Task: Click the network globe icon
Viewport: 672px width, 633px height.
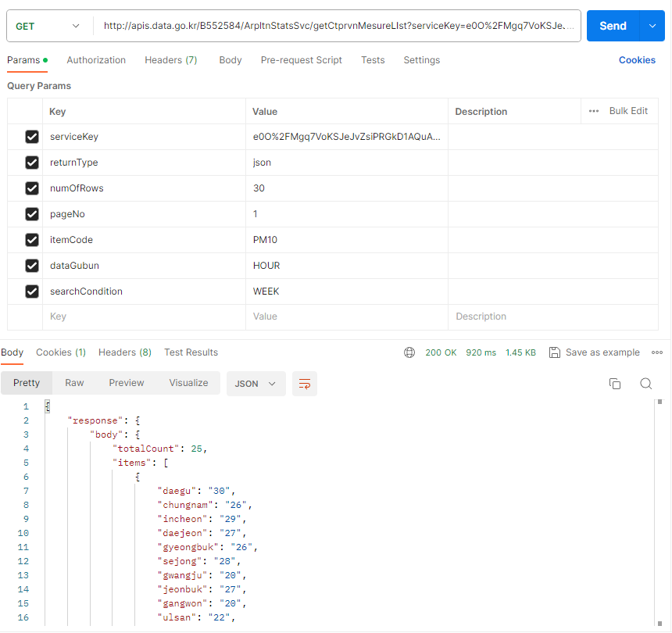Action: click(x=409, y=352)
